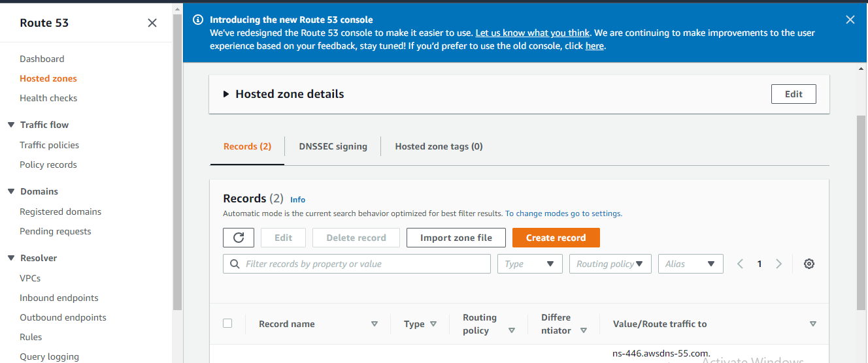Sort records by Type column arrow
The image size is (868, 363).
coord(433,324)
